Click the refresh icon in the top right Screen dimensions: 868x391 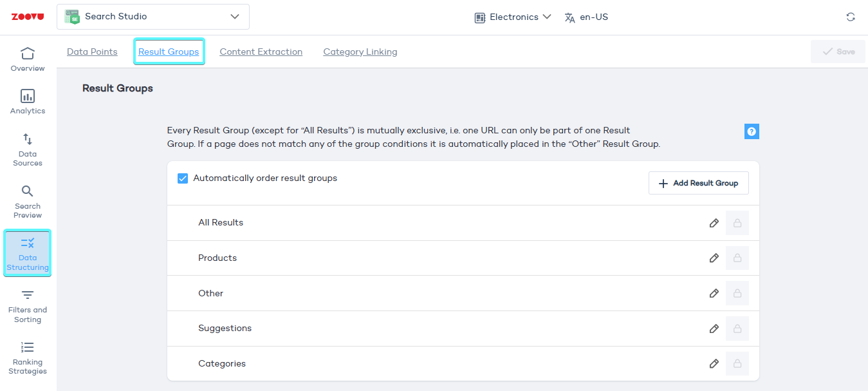(x=851, y=17)
